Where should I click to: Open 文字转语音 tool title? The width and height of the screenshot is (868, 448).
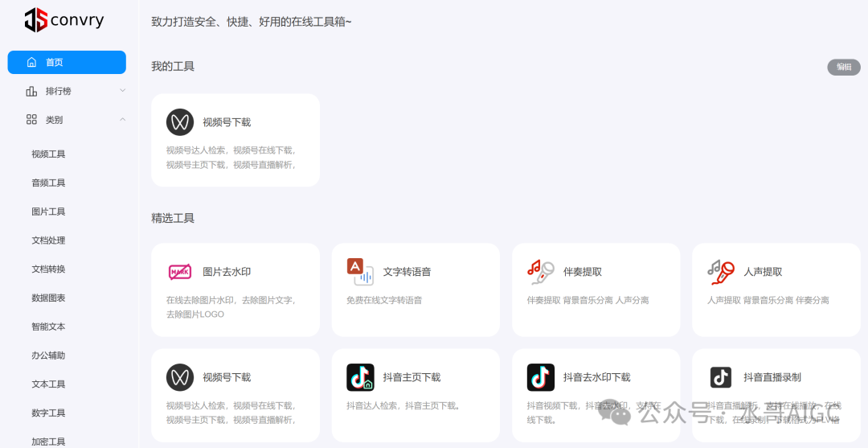pos(407,272)
